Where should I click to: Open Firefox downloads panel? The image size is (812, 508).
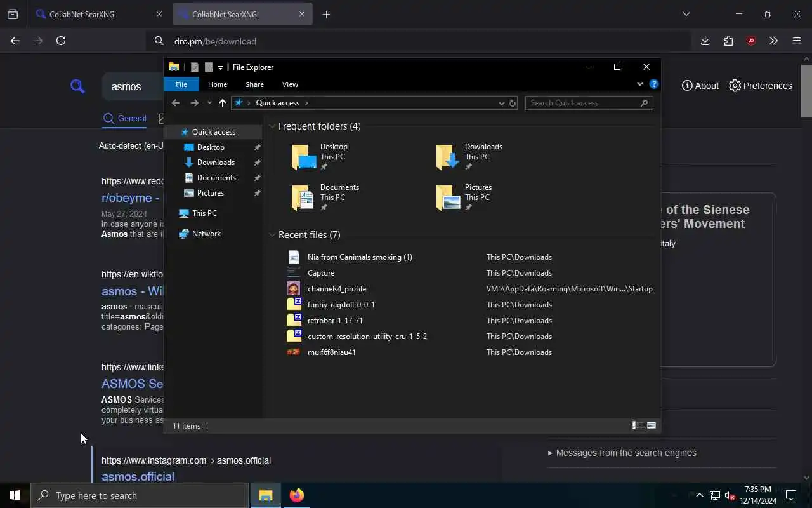[x=705, y=41]
